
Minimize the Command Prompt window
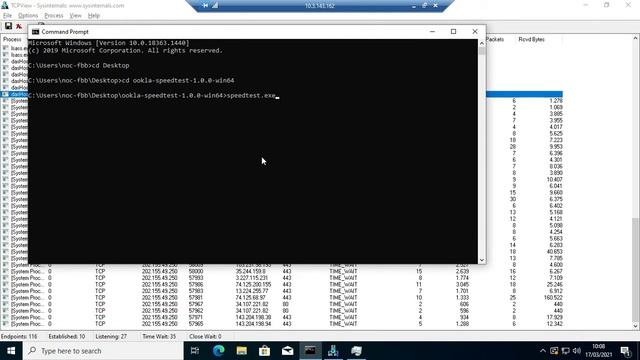coord(432,31)
